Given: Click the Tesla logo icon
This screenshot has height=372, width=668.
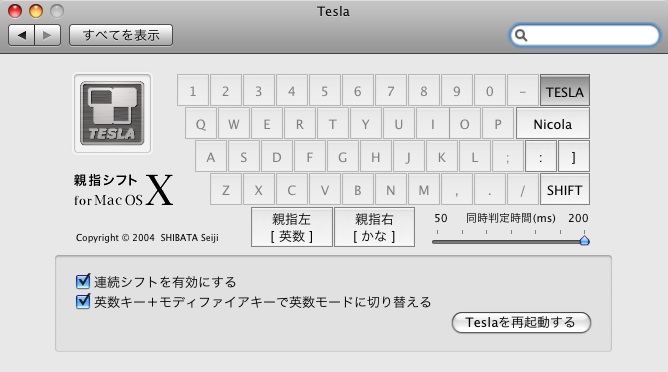Looking at the screenshot, I should tap(112, 113).
